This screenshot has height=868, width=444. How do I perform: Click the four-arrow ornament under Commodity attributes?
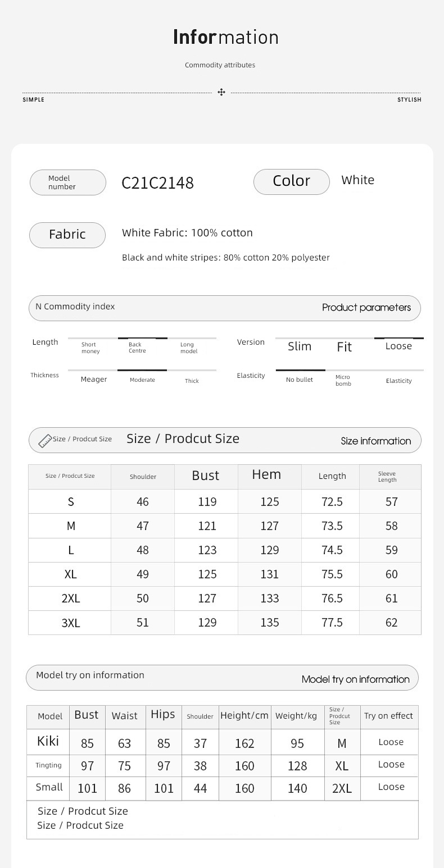pos(221,92)
